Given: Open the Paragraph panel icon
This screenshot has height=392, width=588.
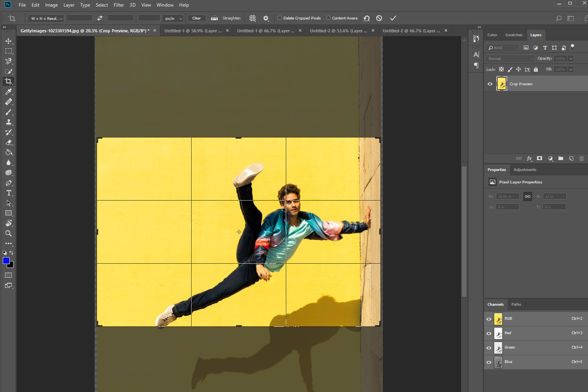Looking at the screenshot, I should click(x=476, y=65).
